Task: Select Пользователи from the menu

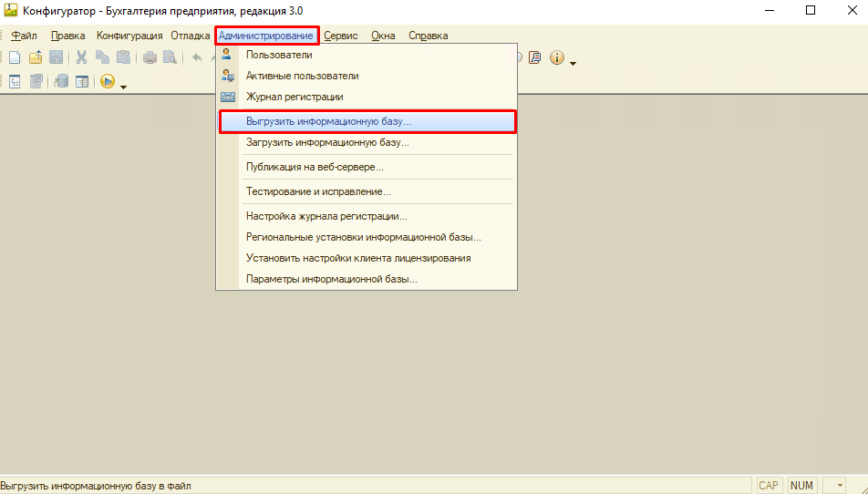Action: (x=367, y=55)
